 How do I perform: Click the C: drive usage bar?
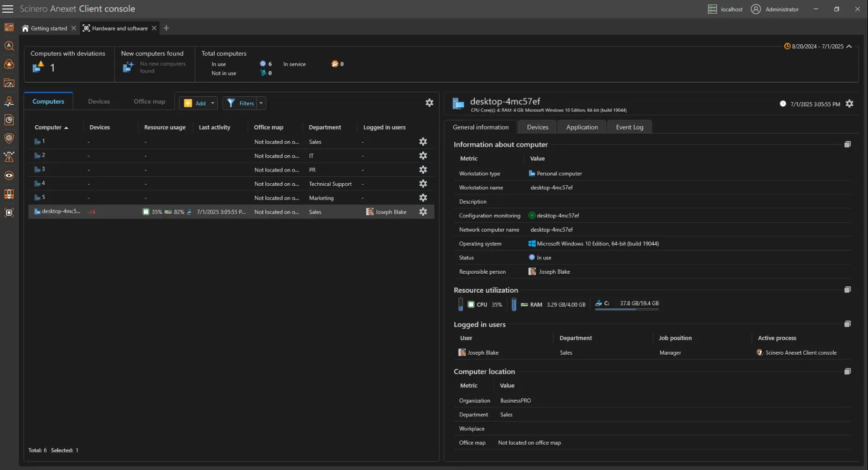[x=626, y=309]
